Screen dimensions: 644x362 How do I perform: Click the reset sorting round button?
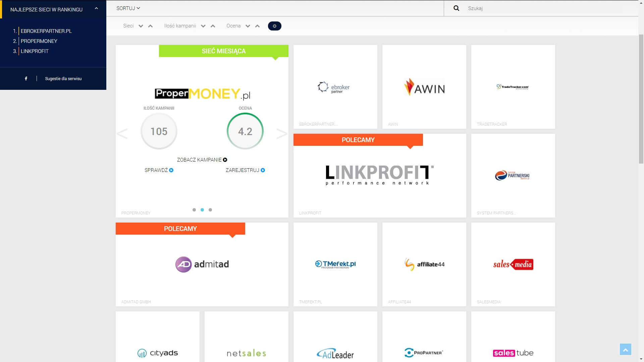[274, 26]
